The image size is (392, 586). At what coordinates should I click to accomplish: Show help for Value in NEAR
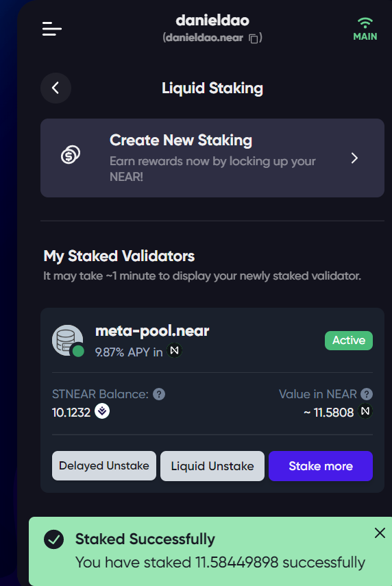tap(367, 394)
